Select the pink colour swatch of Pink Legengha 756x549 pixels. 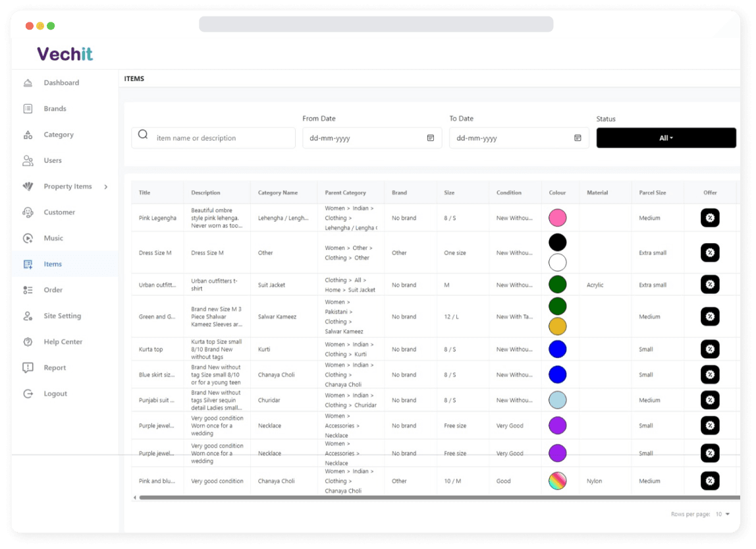click(558, 217)
